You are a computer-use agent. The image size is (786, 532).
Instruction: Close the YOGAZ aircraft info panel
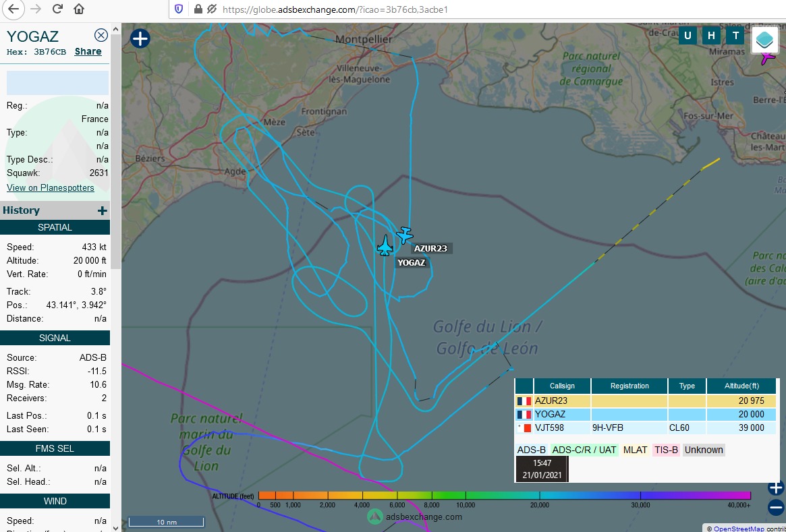101,35
